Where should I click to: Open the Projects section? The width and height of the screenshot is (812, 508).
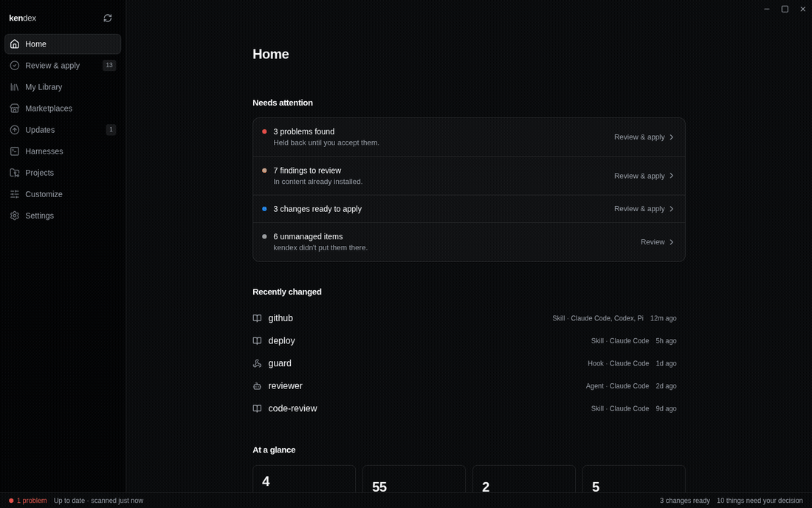[63, 173]
